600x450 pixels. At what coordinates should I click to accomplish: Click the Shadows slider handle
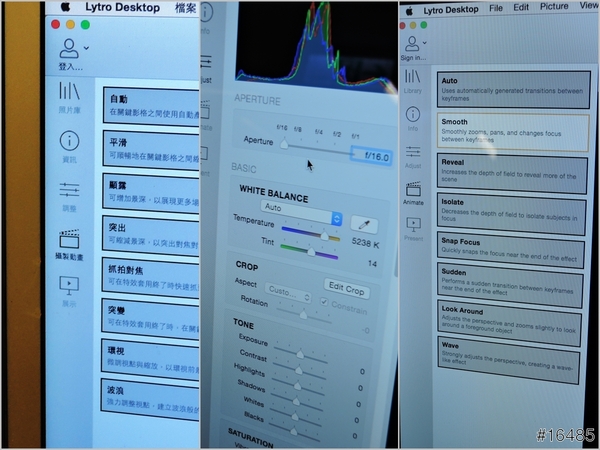[296, 401]
